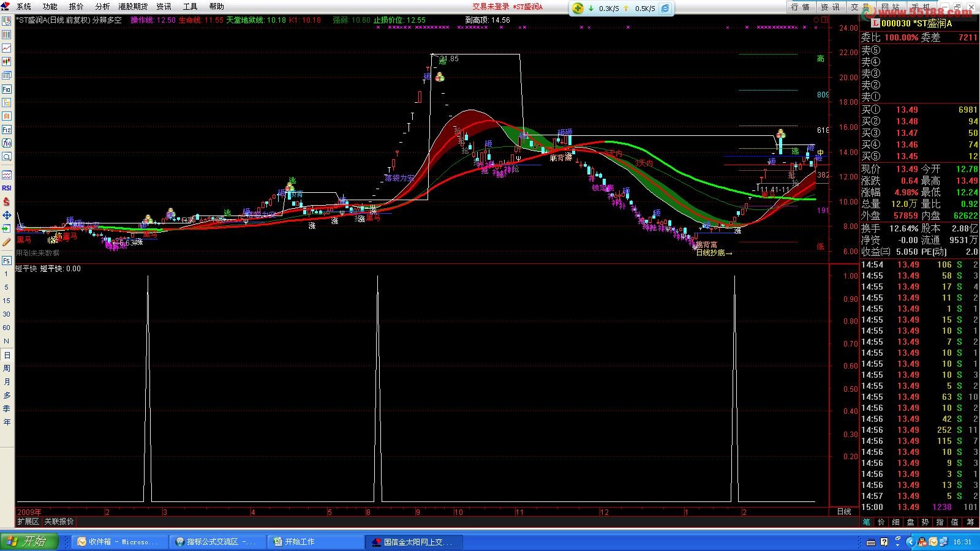This screenshot has width=980, height=551.
Task: Click the magnifier search icon in sidebar
Action: click(x=7, y=157)
